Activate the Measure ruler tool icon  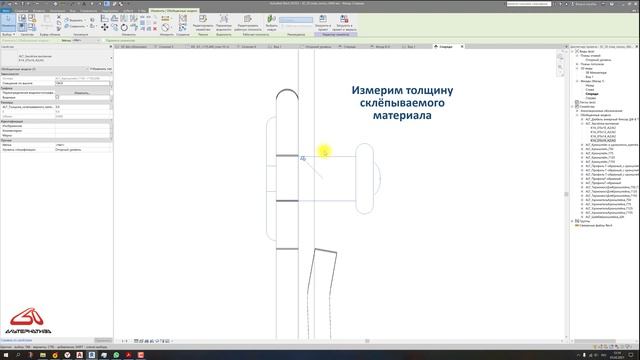[165, 18]
